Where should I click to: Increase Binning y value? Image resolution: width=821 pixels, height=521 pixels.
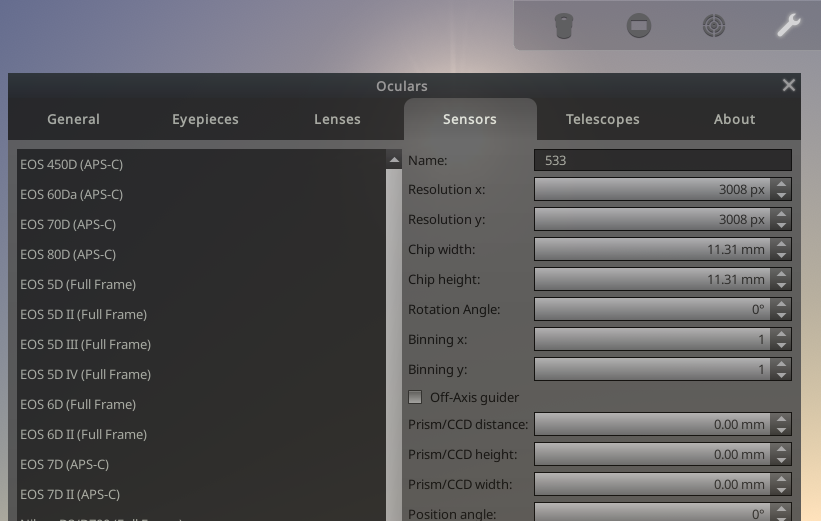(781, 364)
